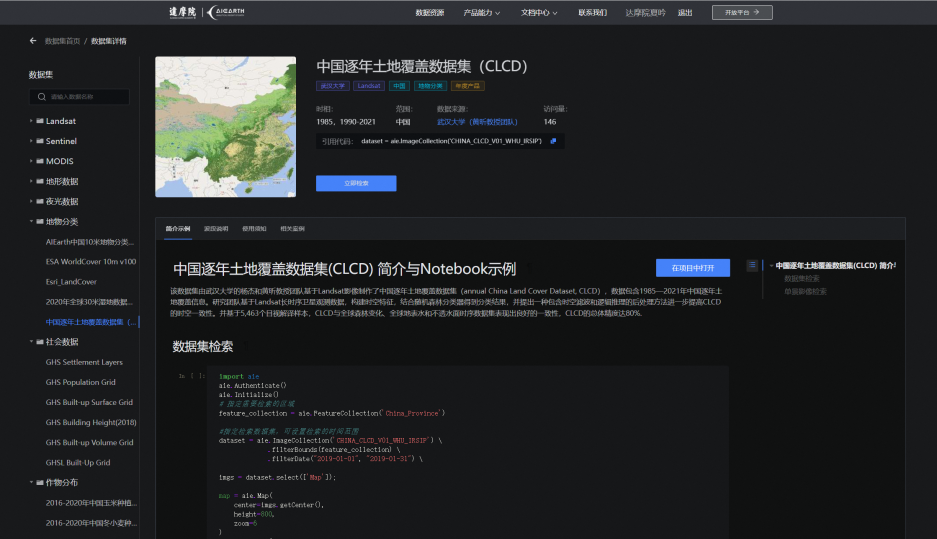The height and width of the screenshot is (539, 937).
Task: Collapse the 作物分布 tree arrow
Action: (31, 482)
